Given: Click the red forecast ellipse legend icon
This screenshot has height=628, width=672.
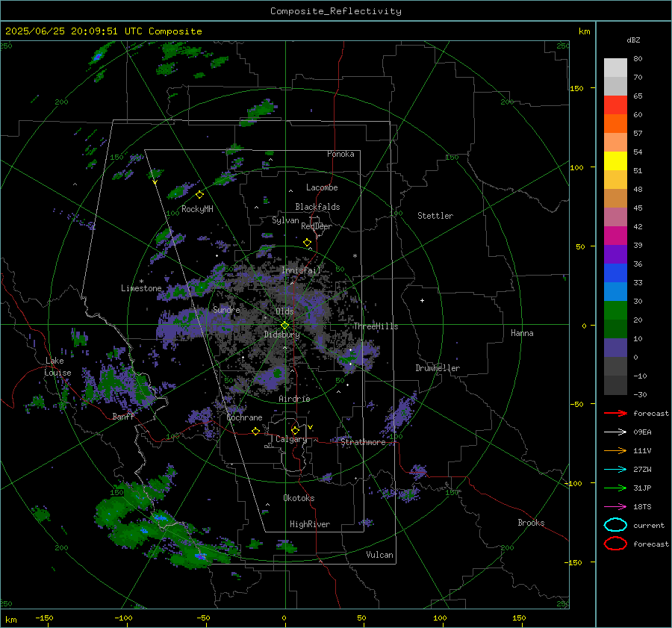Looking at the screenshot, I should [615, 544].
